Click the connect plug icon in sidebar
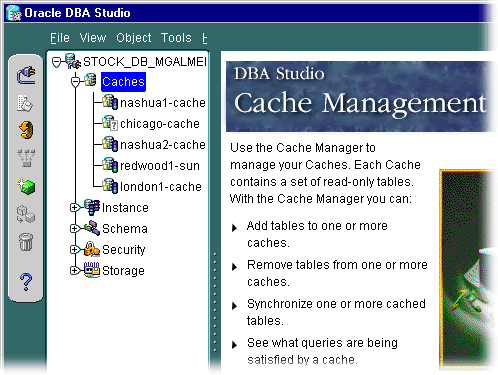498x375 pixels. point(26,75)
